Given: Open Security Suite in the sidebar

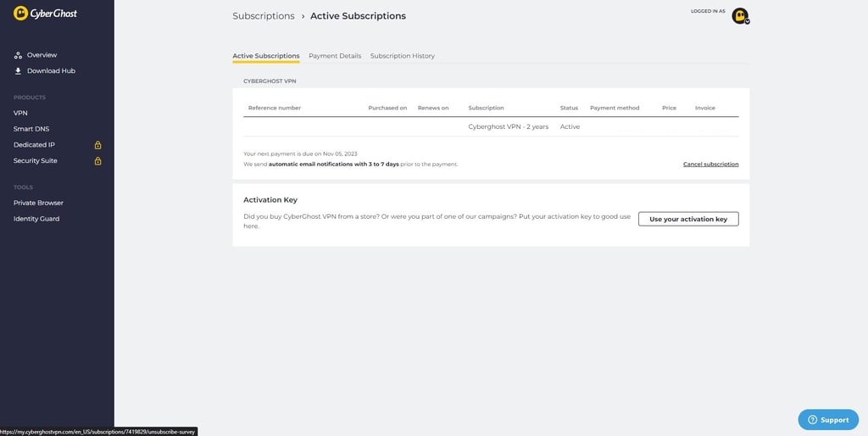Looking at the screenshot, I should click(36, 160).
